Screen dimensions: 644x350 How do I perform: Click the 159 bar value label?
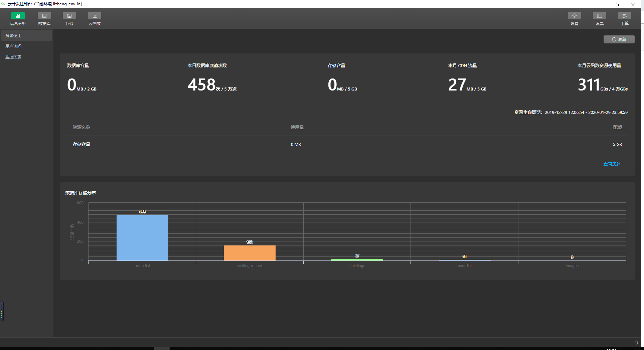[x=250, y=242]
